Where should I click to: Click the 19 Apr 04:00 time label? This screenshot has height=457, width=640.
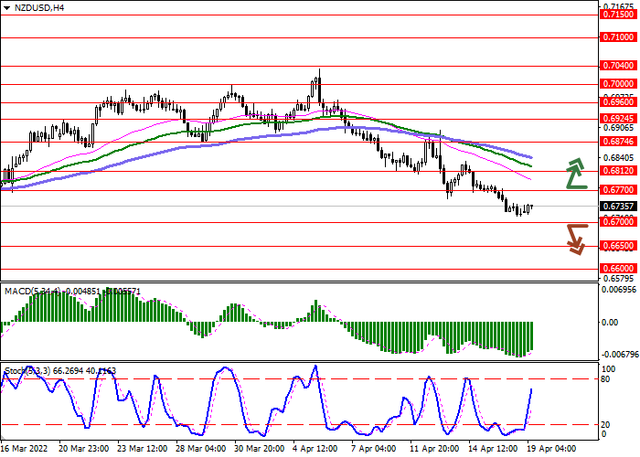(x=551, y=449)
